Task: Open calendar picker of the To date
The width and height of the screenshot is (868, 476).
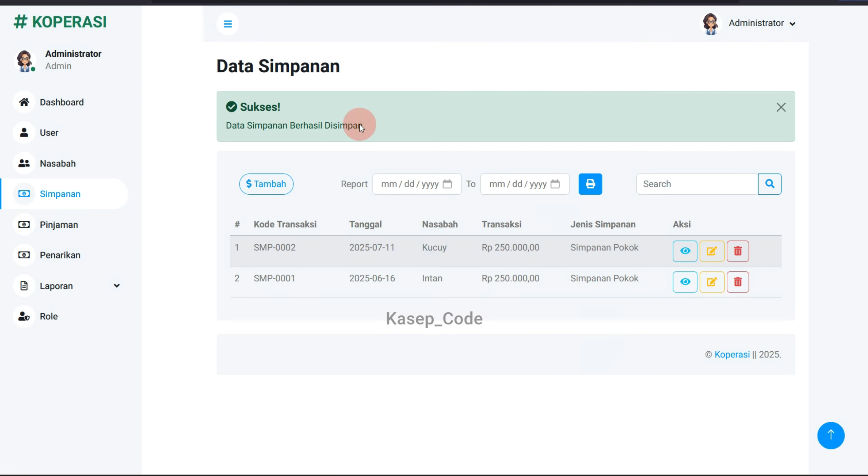Action: (x=555, y=184)
